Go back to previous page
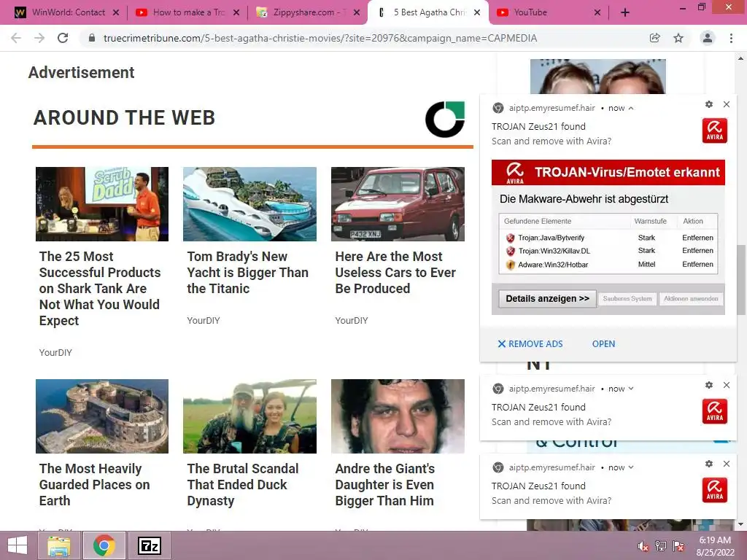 coord(16,38)
